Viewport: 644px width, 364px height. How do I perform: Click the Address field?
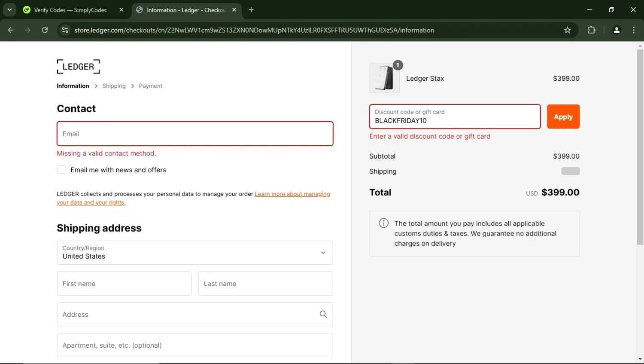[195, 314]
